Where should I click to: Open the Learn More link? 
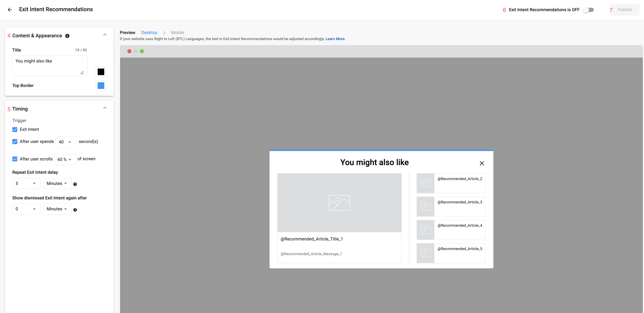pos(335,39)
